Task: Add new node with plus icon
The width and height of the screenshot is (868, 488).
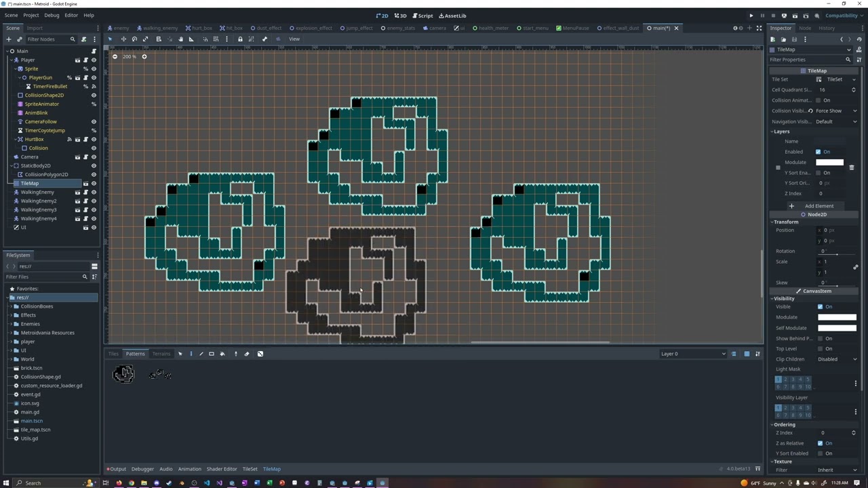Action: point(9,39)
